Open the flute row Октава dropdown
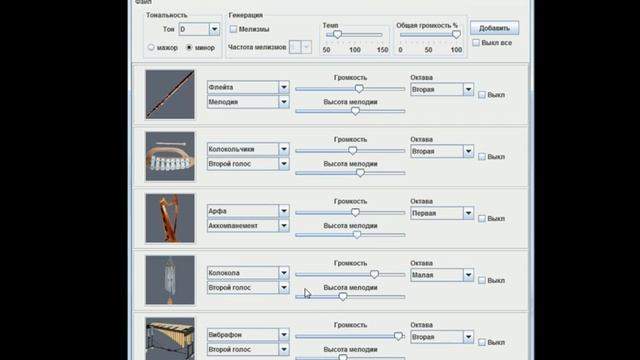Screen dimensions: 640x360 tap(442, 89)
